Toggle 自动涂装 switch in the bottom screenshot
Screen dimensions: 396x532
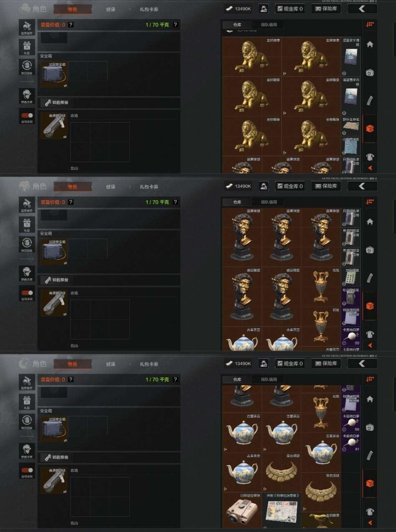tap(27, 470)
